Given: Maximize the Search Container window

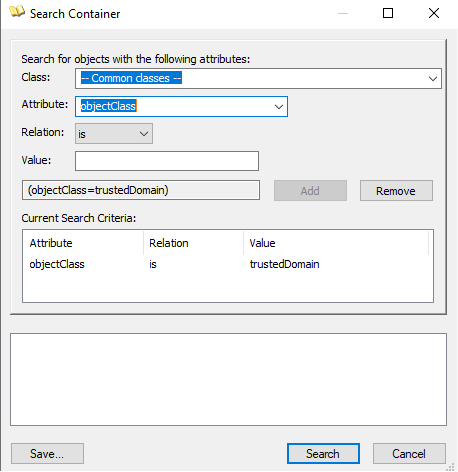Looking at the screenshot, I should coord(388,13).
